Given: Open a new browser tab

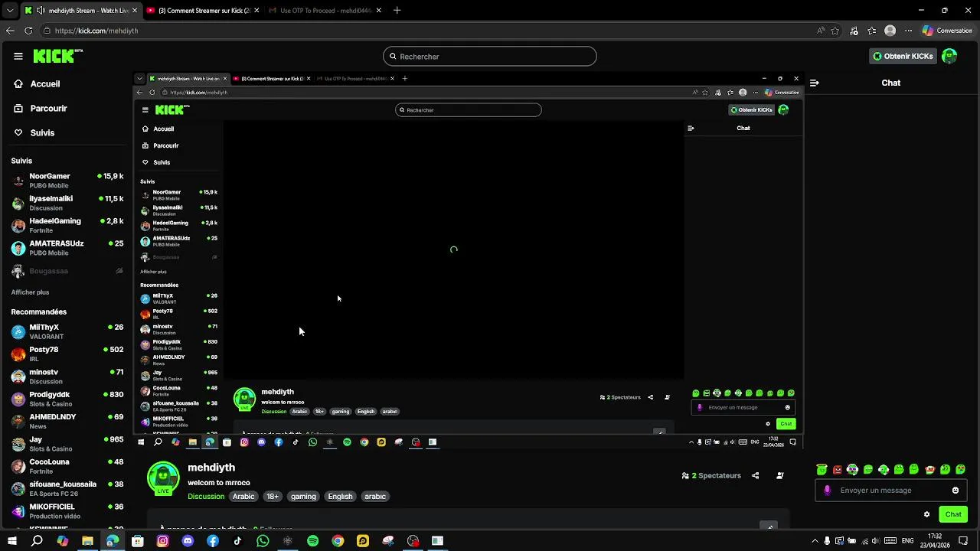Looking at the screenshot, I should coord(397,11).
